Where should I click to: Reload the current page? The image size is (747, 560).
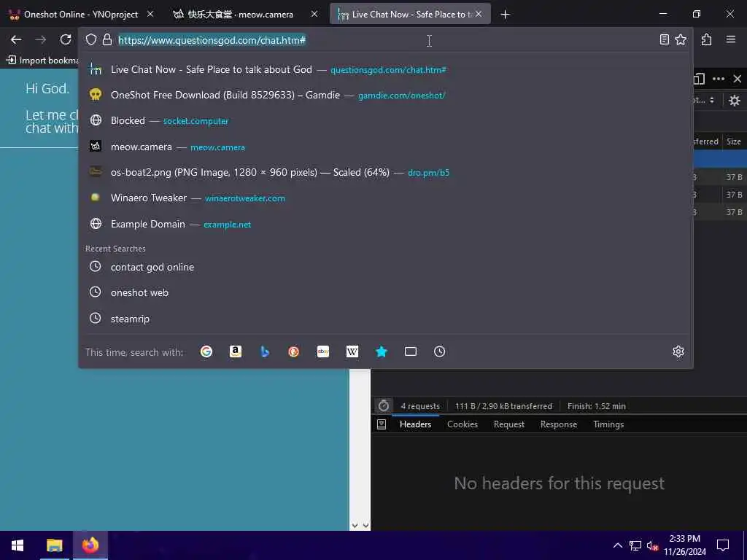pyautogui.click(x=66, y=39)
